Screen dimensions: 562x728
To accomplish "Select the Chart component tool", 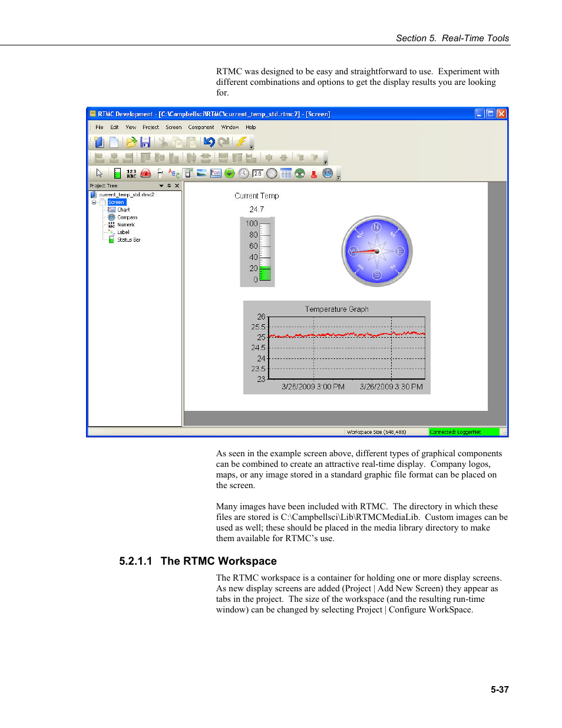I will point(216,173).
